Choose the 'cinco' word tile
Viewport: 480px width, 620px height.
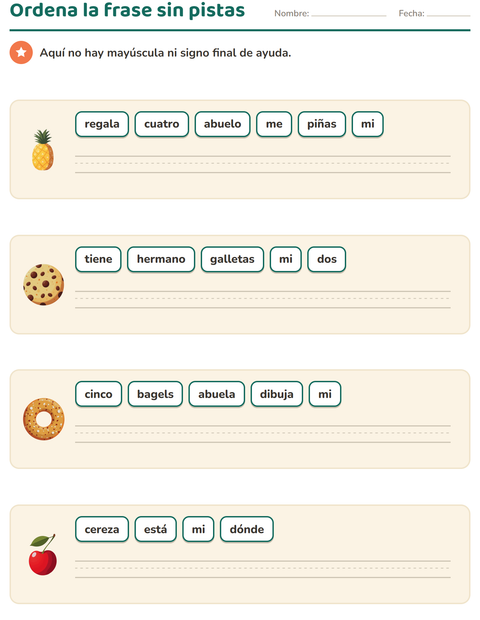98,394
